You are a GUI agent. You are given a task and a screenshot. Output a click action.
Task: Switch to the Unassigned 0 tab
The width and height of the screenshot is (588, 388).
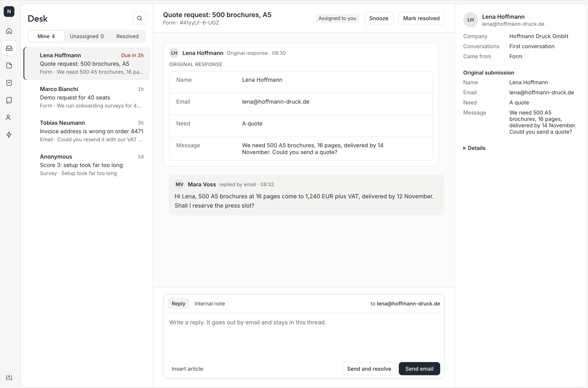(86, 36)
